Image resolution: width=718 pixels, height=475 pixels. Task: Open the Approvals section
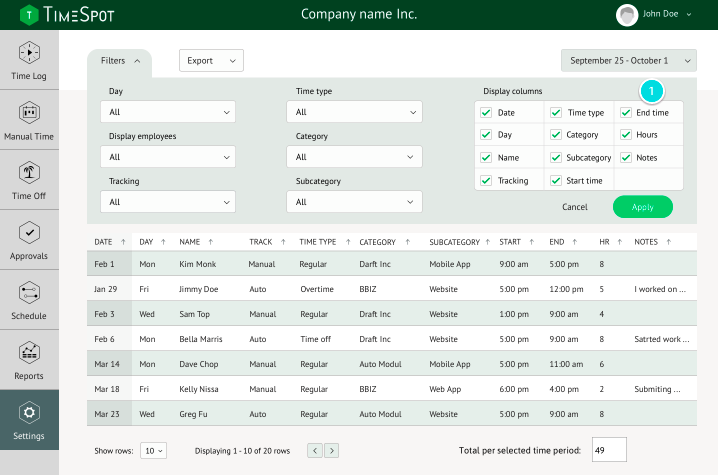29,240
